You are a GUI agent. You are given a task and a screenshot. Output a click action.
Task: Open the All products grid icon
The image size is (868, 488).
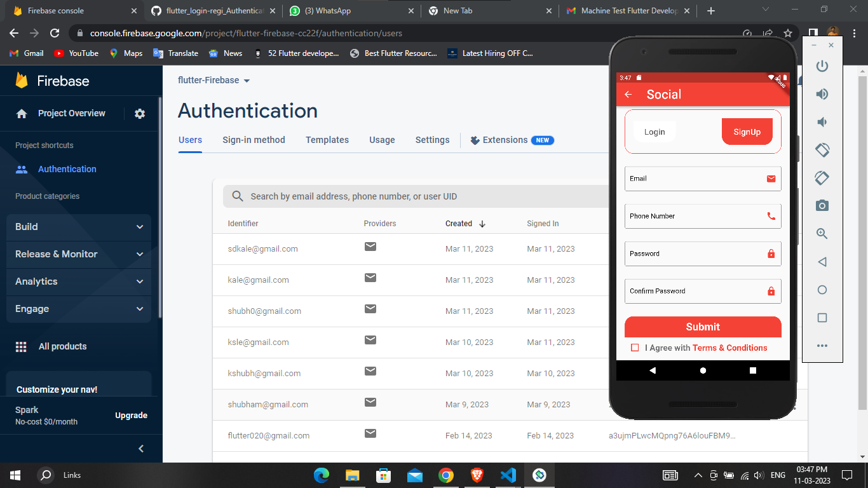pos(21,346)
